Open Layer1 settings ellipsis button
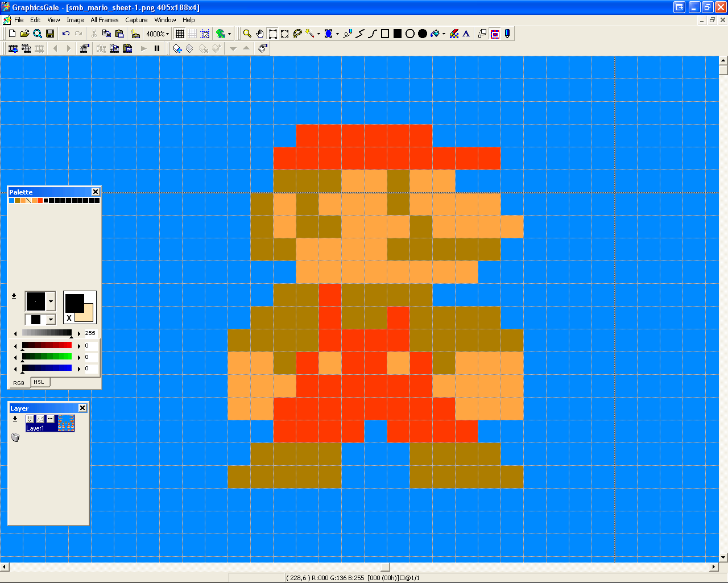The height and width of the screenshot is (583, 728). (50, 419)
